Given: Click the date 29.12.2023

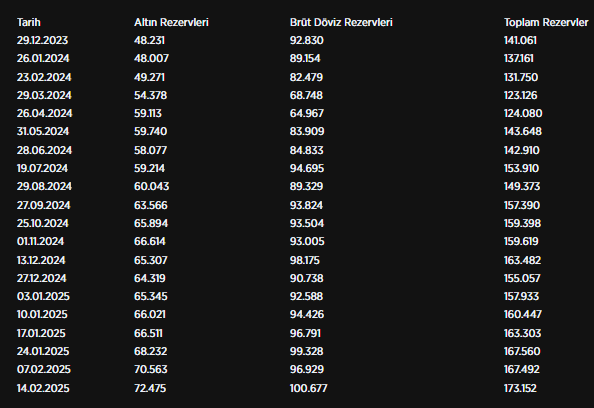Looking at the screenshot, I should (42, 40).
